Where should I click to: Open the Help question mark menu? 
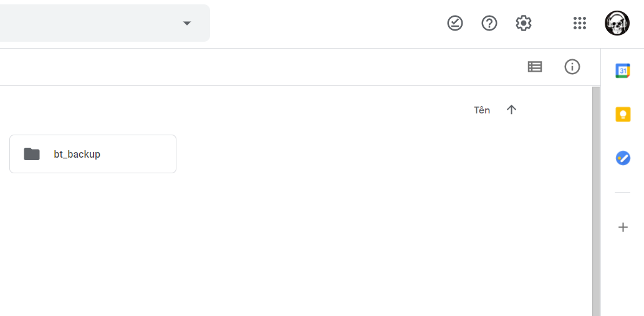tap(489, 23)
